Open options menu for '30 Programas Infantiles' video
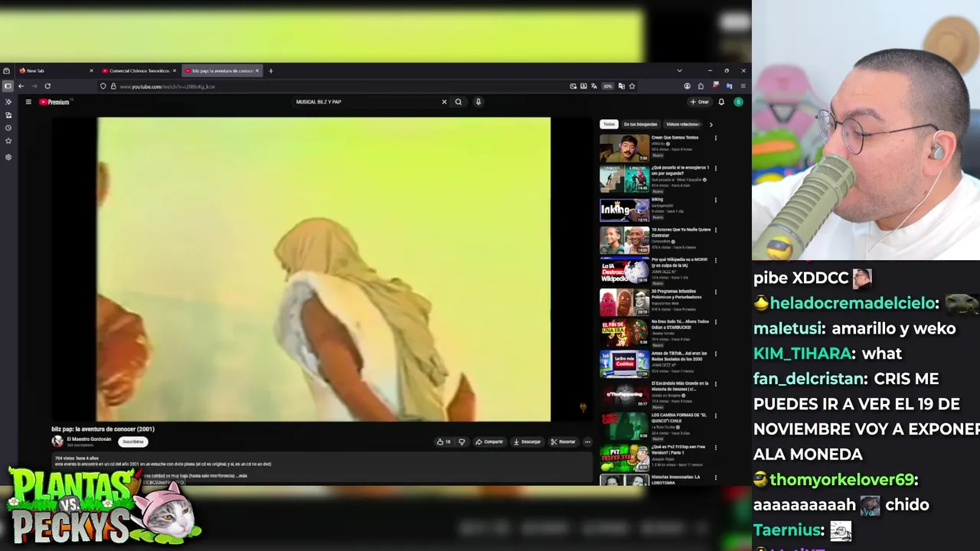The width and height of the screenshot is (980, 551). tap(715, 292)
